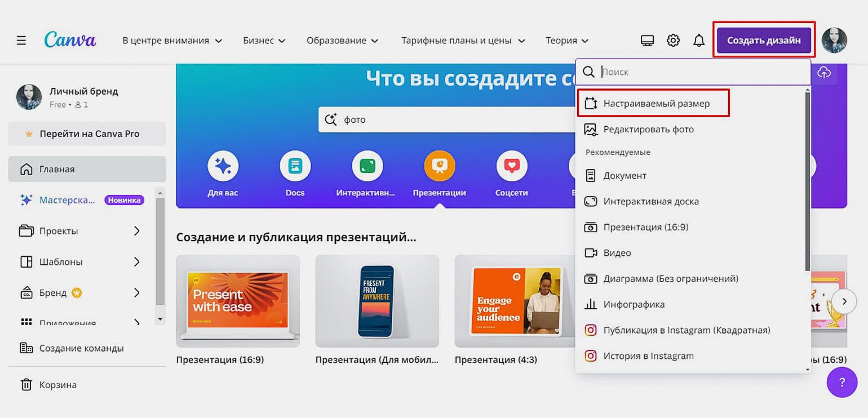Click the sidebar scrollbar thumb
Screen dimensions: 868x418
(x=160, y=251)
